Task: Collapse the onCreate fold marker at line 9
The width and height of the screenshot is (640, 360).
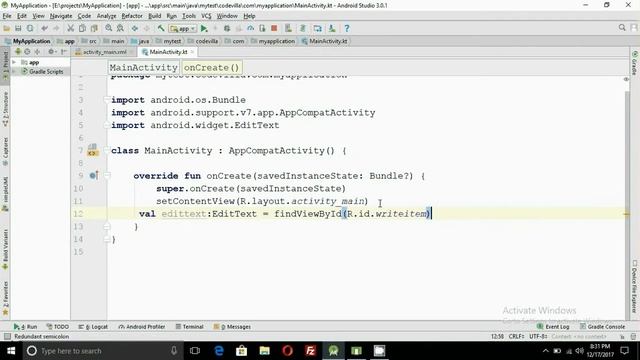Action: point(107,176)
